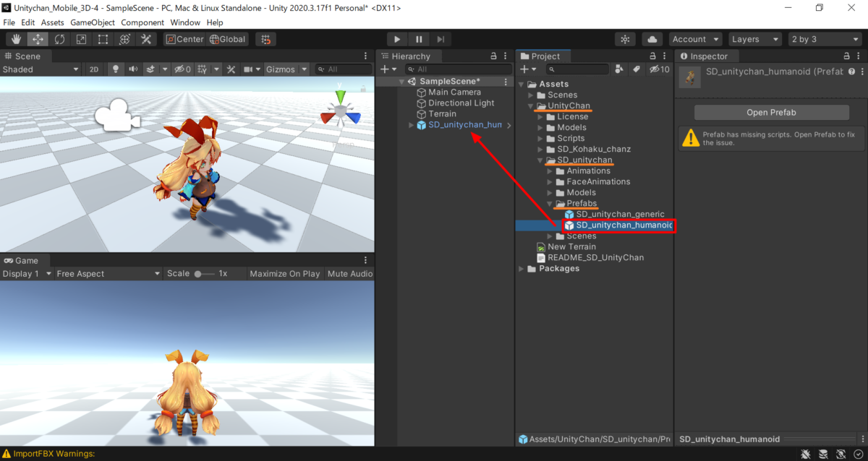868x461 pixels.
Task: Toggle grid snapping icon
Action: 266,39
